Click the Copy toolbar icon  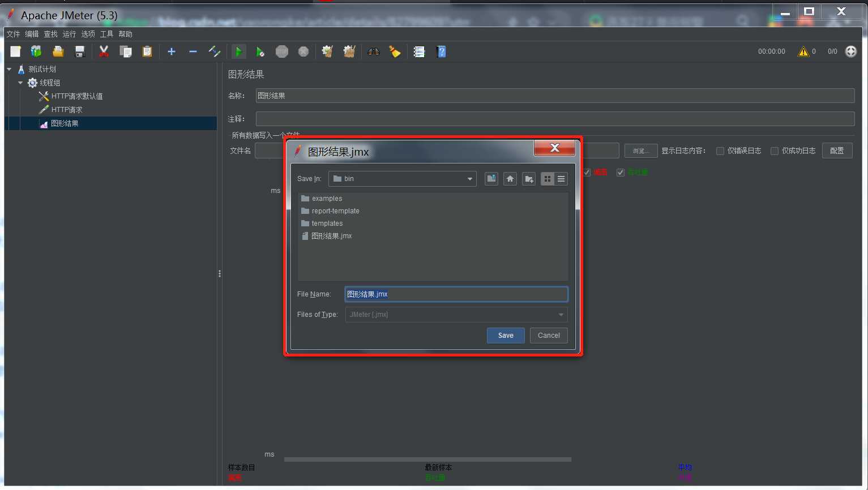pyautogui.click(x=126, y=51)
